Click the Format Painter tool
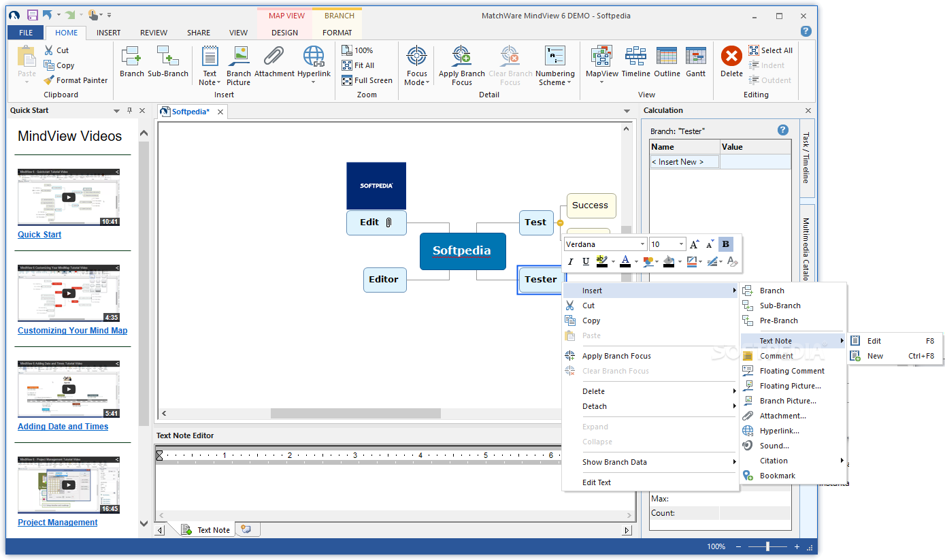Viewport: 945px width, 560px height. (76, 80)
